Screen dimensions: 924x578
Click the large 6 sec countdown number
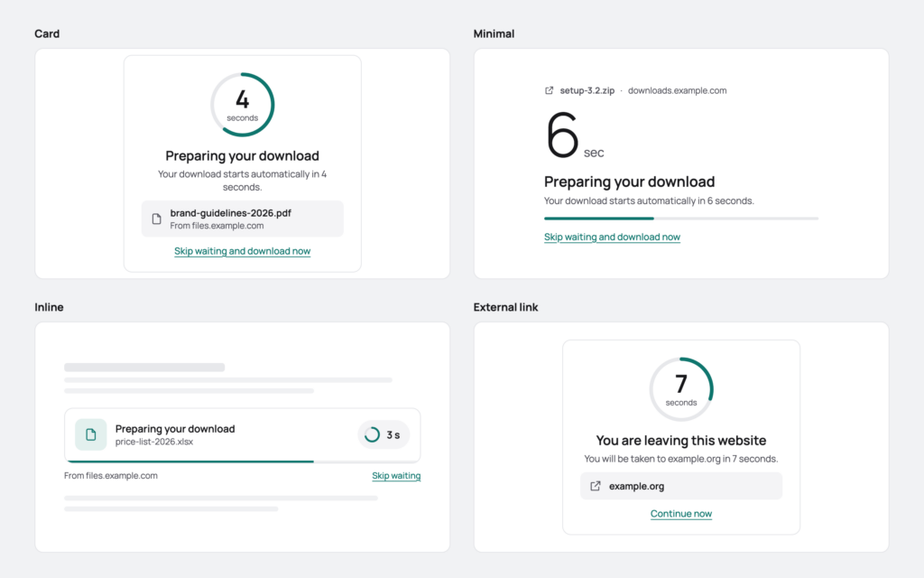tap(562, 135)
